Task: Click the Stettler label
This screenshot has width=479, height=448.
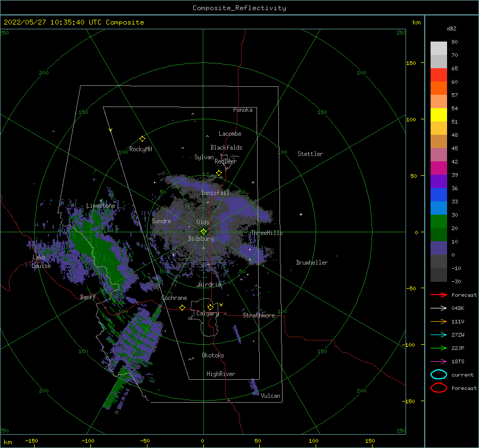Action: coord(310,154)
